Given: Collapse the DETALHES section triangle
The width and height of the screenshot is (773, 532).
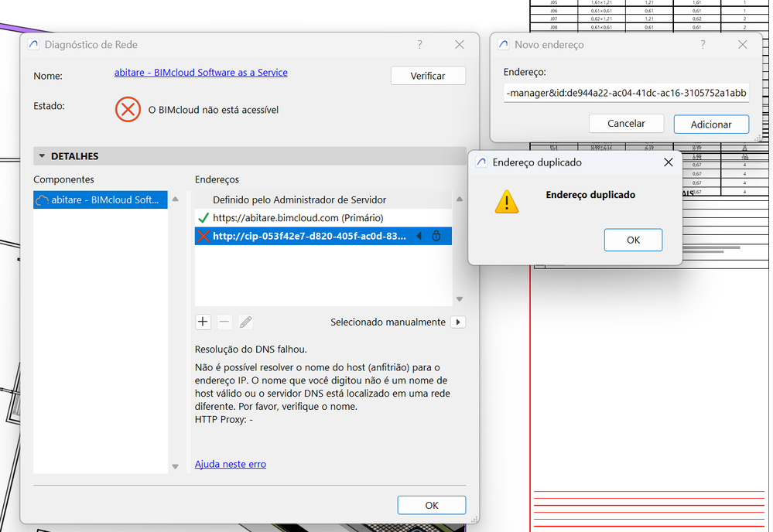Looking at the screenshot, I should tap(42, 156).
